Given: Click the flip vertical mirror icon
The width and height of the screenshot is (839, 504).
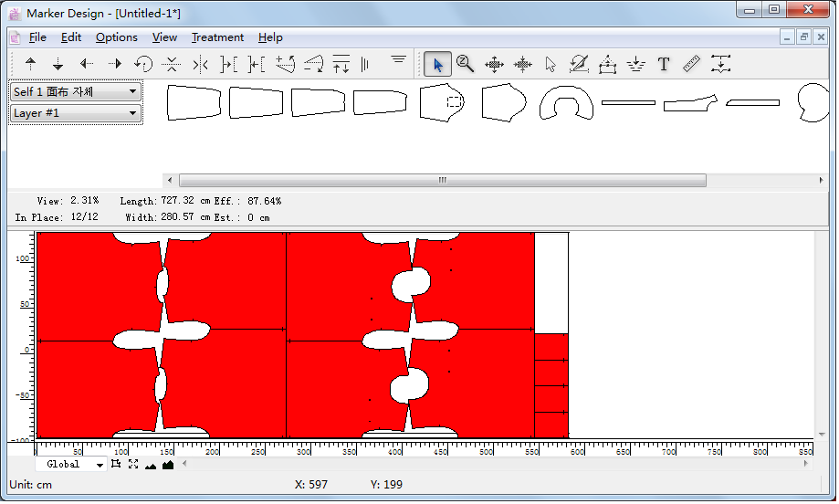Looking at the screenshot, I should pos(171,64).
